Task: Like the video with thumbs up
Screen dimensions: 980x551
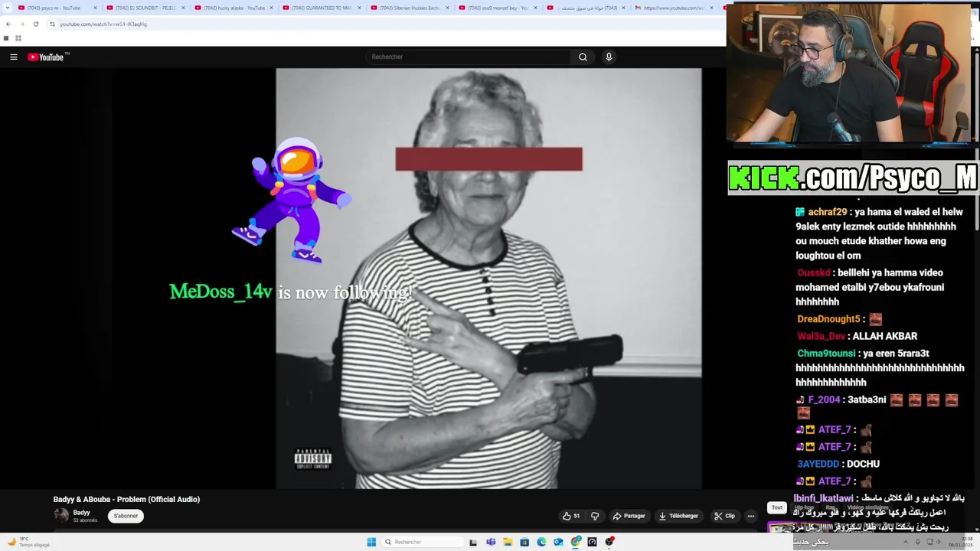Action: (x=571, y=516)
